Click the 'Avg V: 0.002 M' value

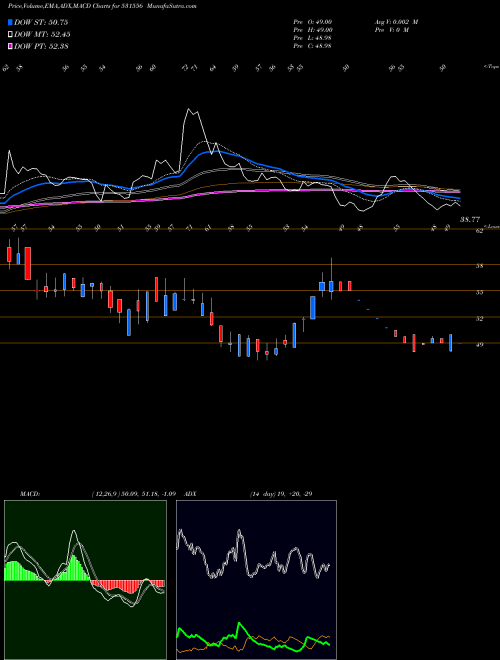click(396, 22)
